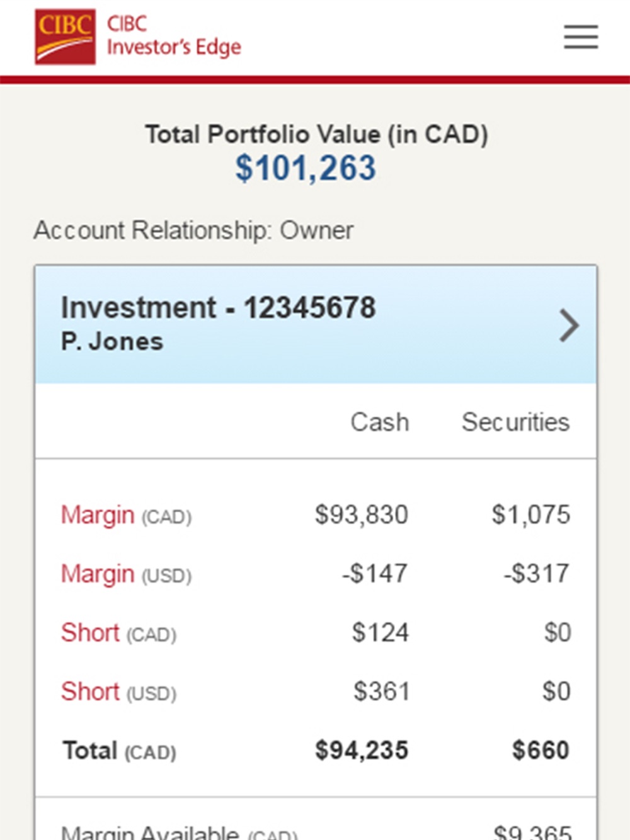Viewport: 630px width, 840px height.
Task: Click Total CAD cash $94,235
Action: coord(362,750)
